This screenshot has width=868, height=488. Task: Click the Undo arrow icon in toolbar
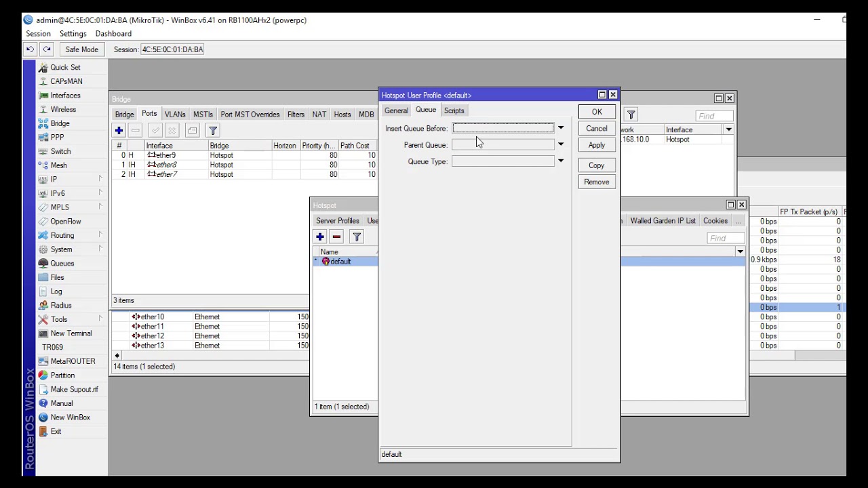(30, 49)
